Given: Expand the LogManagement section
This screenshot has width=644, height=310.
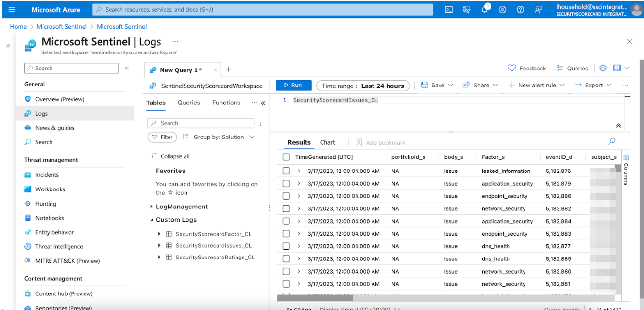Looking at the screenshot, I should (x=151, y=207).
